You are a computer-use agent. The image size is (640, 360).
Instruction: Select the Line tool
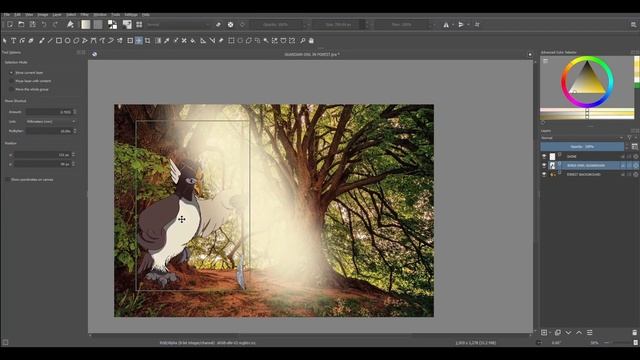point(50,41)
